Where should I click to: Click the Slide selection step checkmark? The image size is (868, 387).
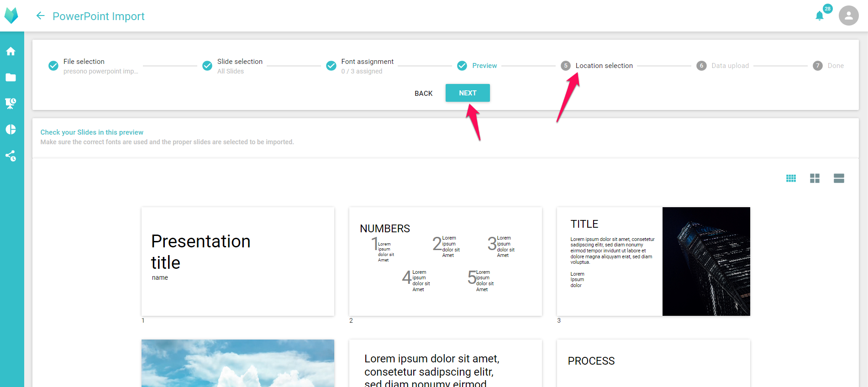[x=207, y=66]
